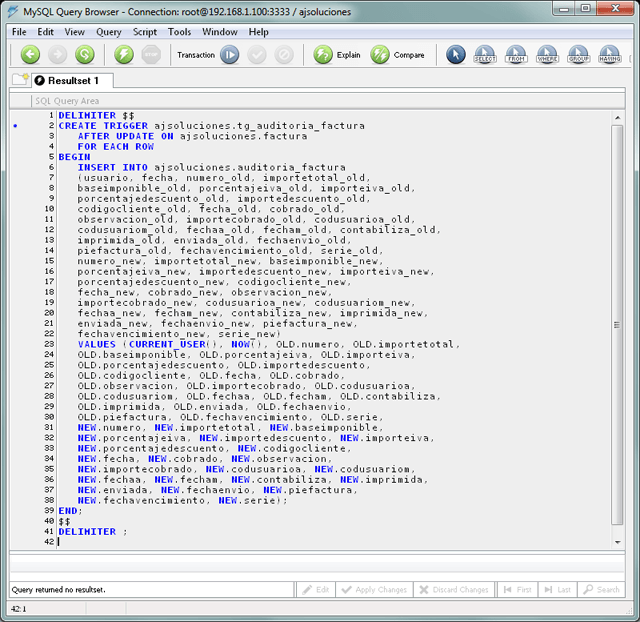The image size is (640, 622).
Task: Switch to the Resultset 1 tab
Action: 73,81
